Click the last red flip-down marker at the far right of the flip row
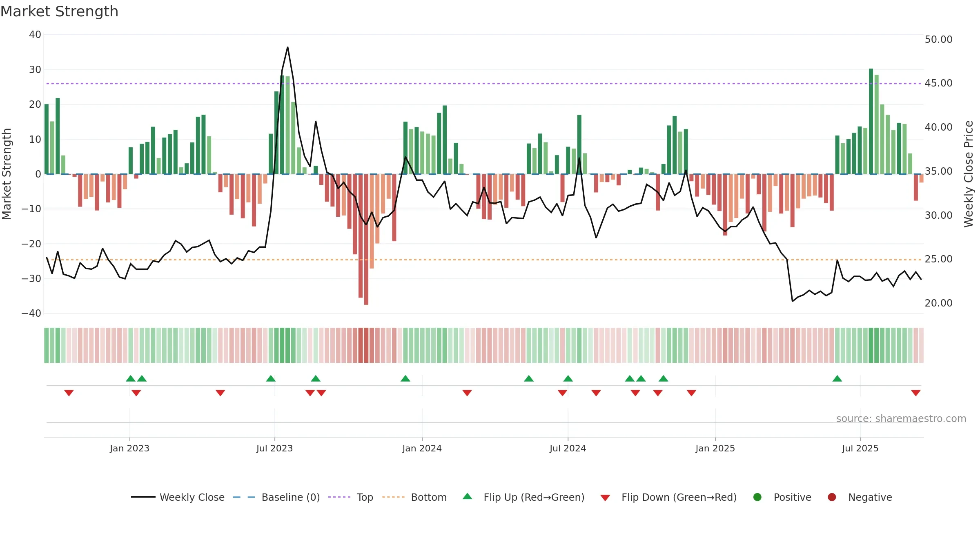980x551 pixels. click(x=915, y=393)
